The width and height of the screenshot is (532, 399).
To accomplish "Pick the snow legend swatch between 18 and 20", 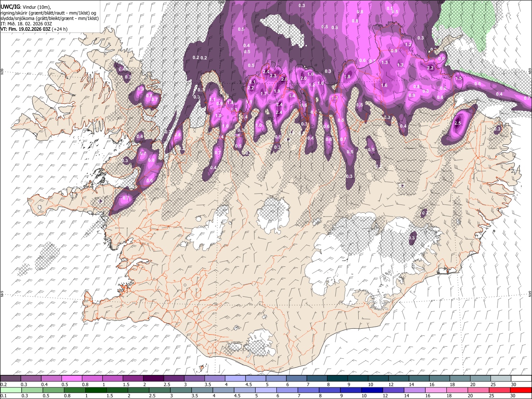I will [x=459, y=378].
